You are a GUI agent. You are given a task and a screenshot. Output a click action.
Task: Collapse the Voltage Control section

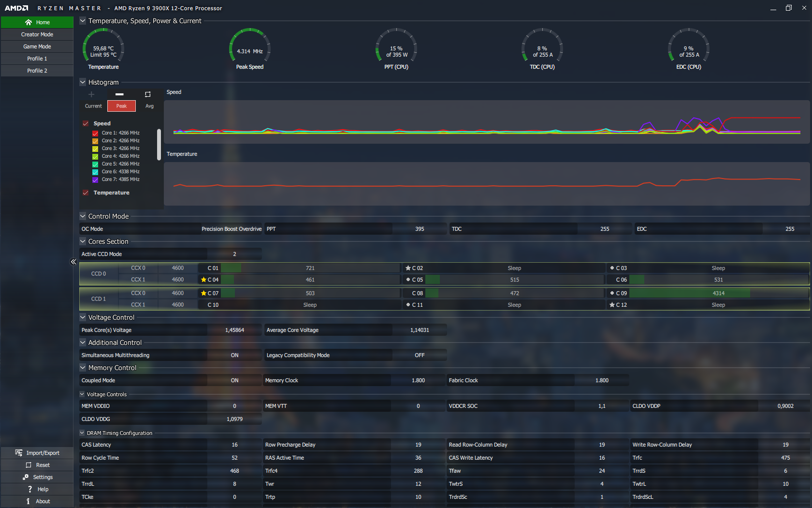[83, 317]
